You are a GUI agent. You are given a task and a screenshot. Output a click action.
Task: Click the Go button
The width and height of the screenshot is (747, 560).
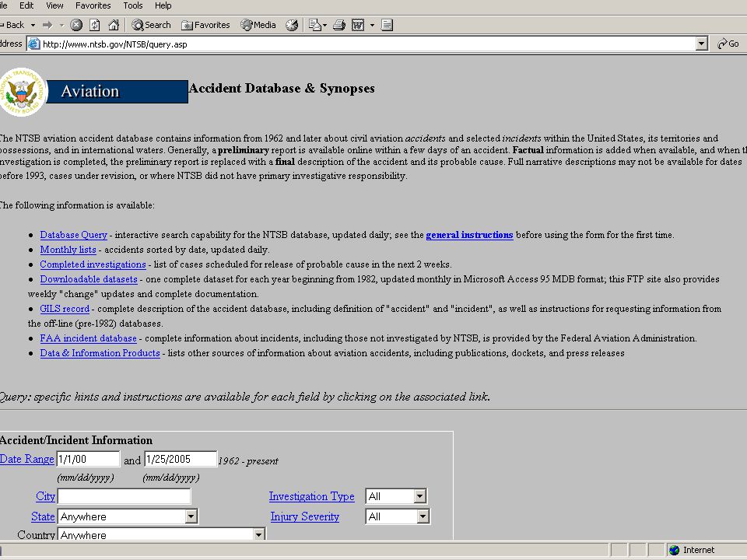[x=728, y=44]
